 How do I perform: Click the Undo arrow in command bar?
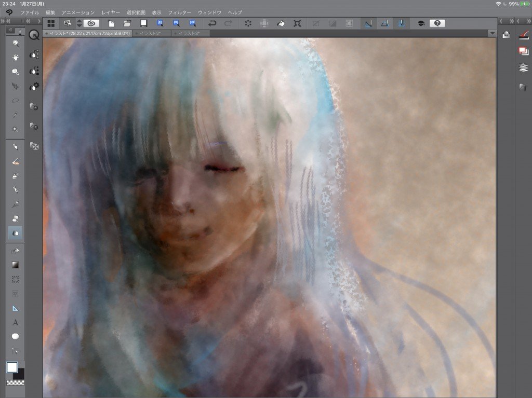(212, 23)
